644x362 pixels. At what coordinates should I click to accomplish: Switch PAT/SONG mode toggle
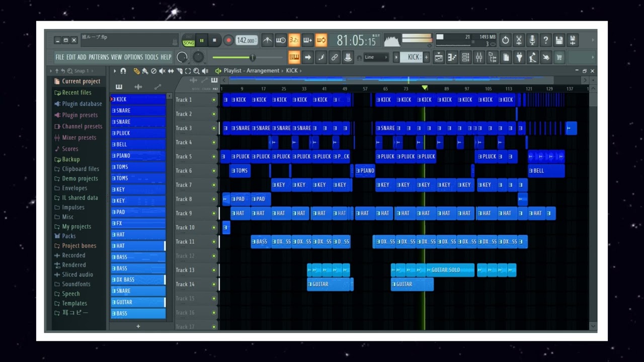coord(188,40)
